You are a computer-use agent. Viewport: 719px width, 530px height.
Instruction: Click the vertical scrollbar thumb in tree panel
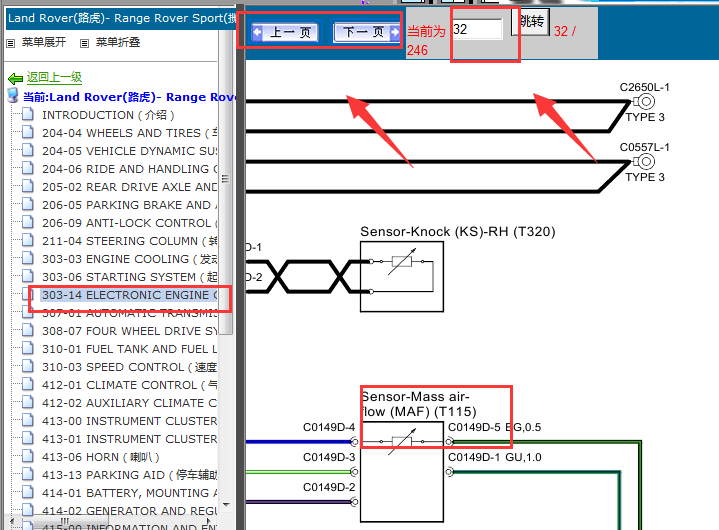[x=226, y=180]
